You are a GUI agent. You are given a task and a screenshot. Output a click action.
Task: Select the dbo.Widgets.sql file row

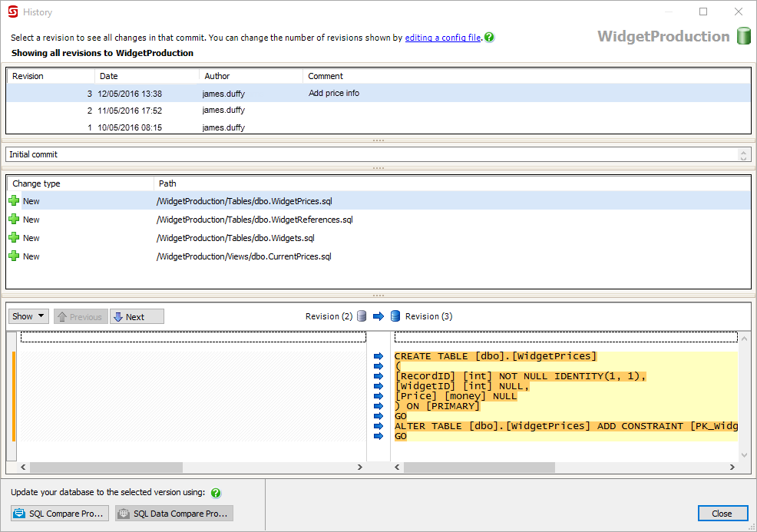235,238
